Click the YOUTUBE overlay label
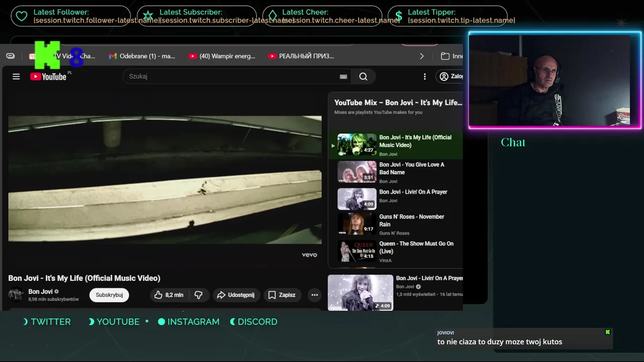Screen dimensions: 644x362 pyautogui.click(x=118, y=322)
